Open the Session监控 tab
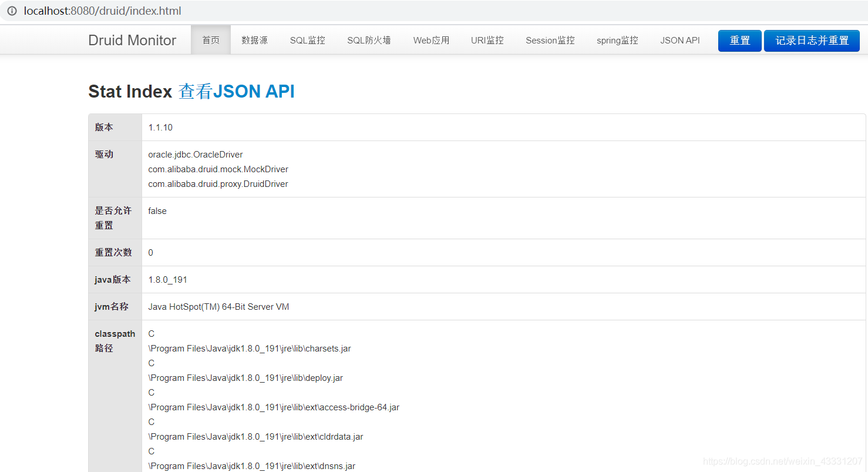The image size is (868, 472). tap(550, 40)
